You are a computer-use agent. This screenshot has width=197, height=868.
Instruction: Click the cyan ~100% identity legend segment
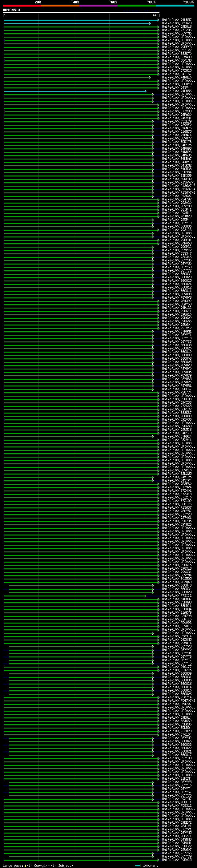[x=175, y=6]
